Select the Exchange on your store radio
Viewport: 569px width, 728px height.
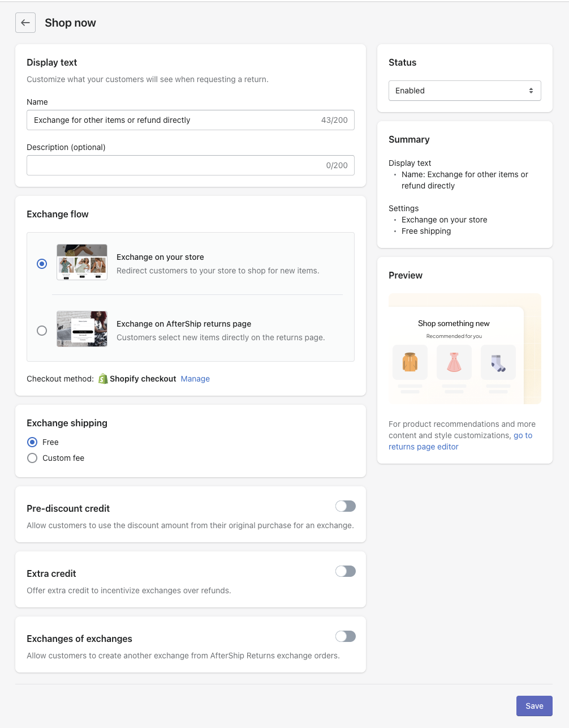tap(42, 264)
